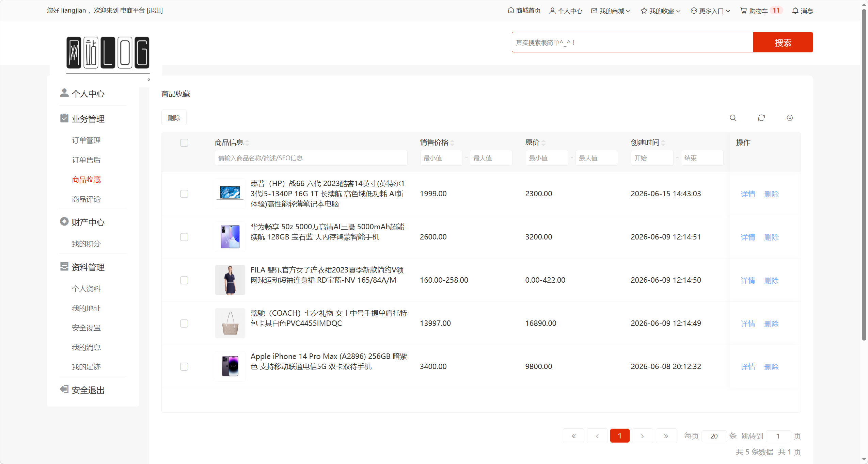
Task: Toggle the select-all checkbox in header
Action: tap(184, 143)
